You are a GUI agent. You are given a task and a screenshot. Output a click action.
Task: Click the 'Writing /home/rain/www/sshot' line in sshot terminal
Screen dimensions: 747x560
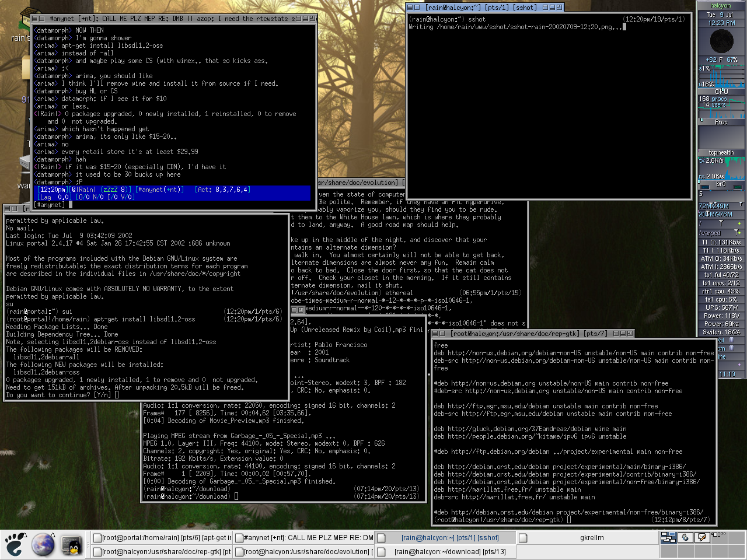pos(517,27)
